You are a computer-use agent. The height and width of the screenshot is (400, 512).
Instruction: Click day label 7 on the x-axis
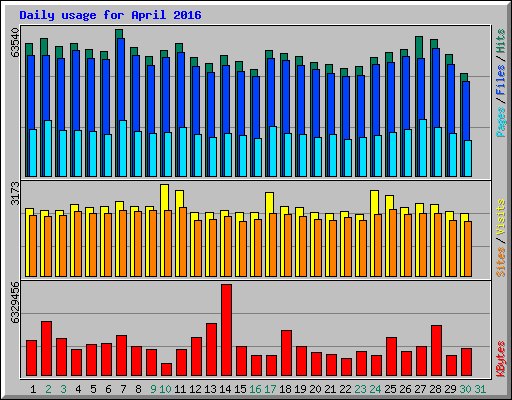click(123, 389)
